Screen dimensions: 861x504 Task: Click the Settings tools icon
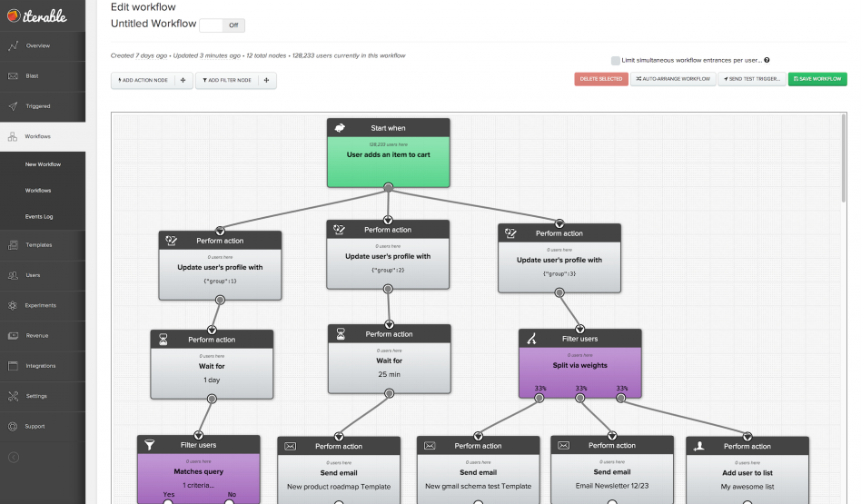pos(14,397)
